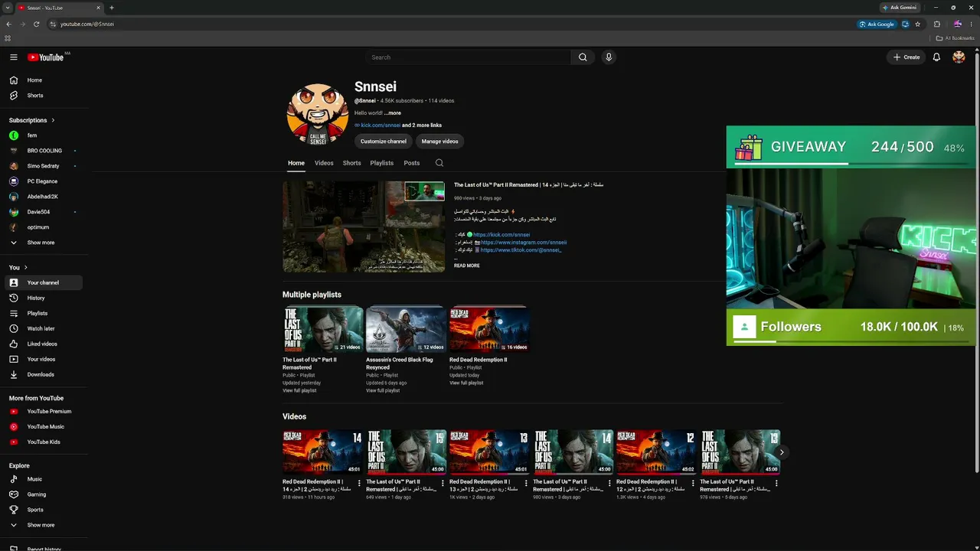
Task: Expand featured video description with READ MORE
Action: pyautogui.click(x=466, y=266)
